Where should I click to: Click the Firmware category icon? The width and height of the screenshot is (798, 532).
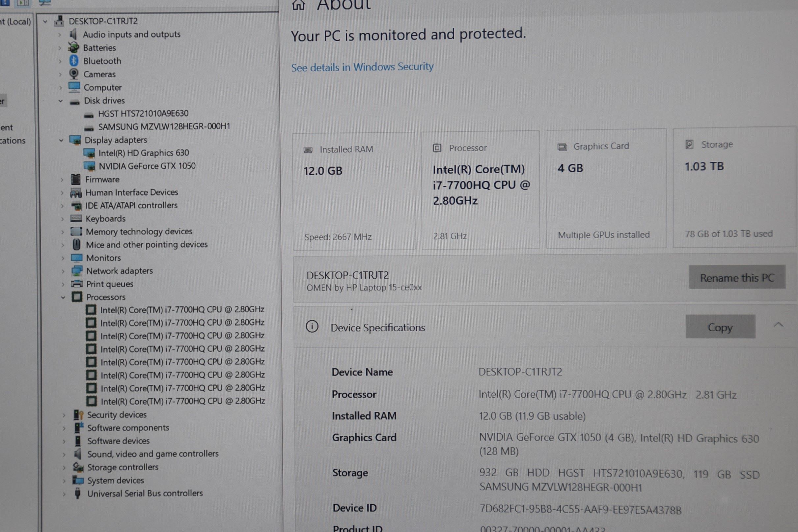(x=76, y=179)
